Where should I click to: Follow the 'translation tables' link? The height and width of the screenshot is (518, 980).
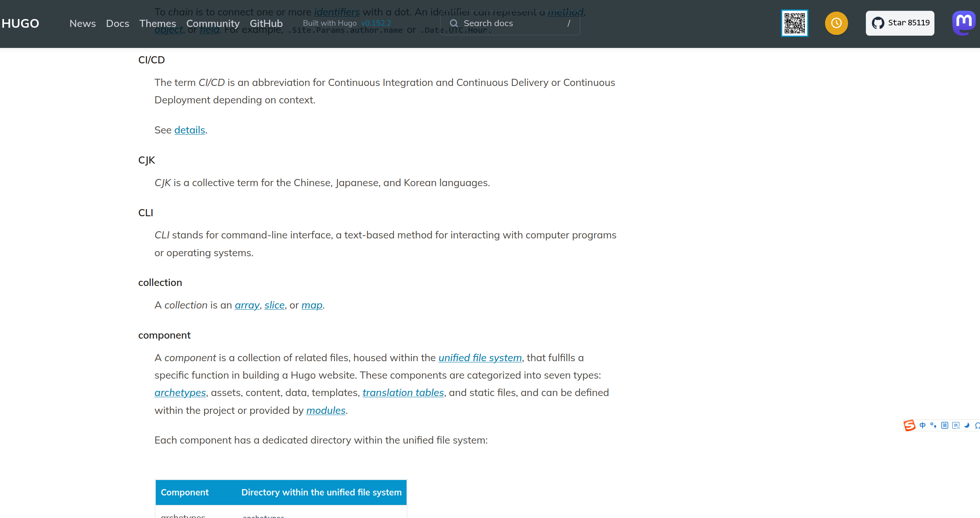pyautogui.click(x=403, y=392)
